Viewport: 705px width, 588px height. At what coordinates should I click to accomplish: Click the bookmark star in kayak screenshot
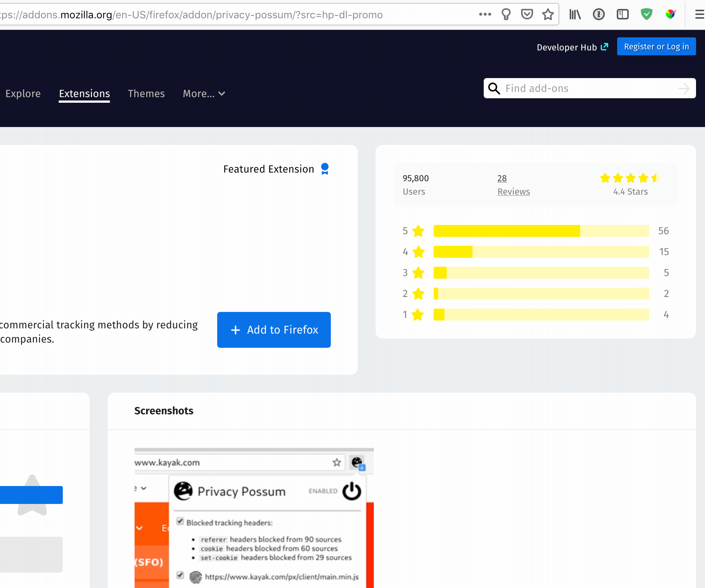337,462
